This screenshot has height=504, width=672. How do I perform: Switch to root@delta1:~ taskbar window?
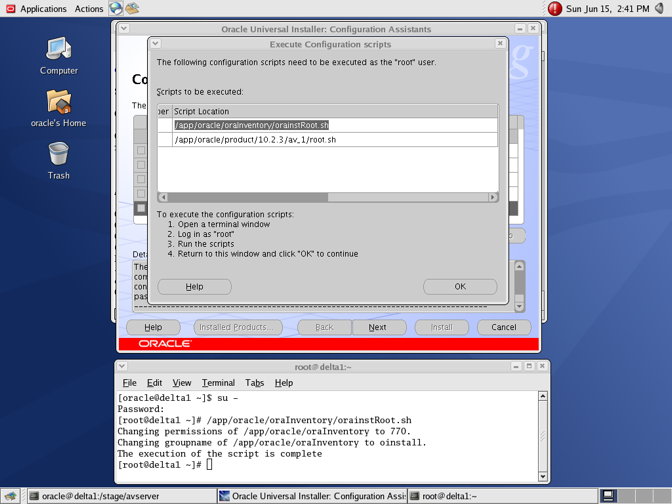(x=502, y=496)
